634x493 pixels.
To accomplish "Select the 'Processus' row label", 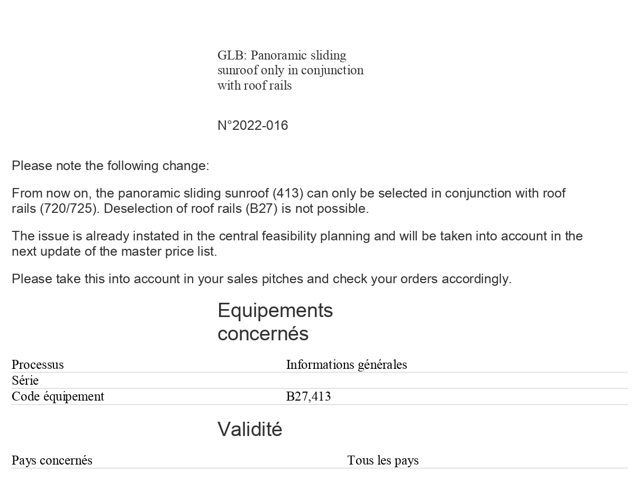I will tap(38, 365).
